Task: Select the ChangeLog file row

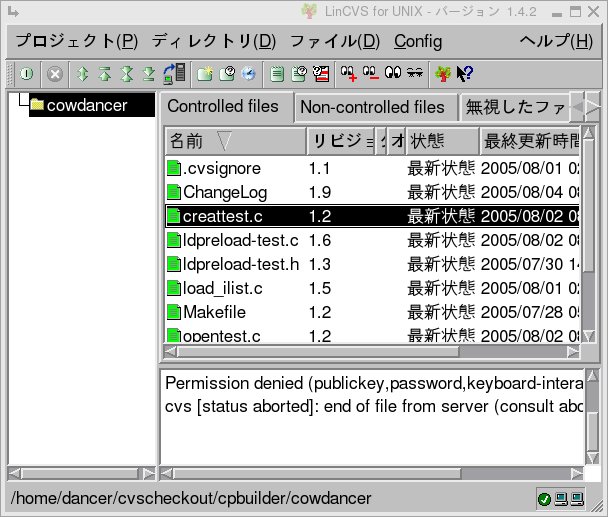Action: point(372,192)
